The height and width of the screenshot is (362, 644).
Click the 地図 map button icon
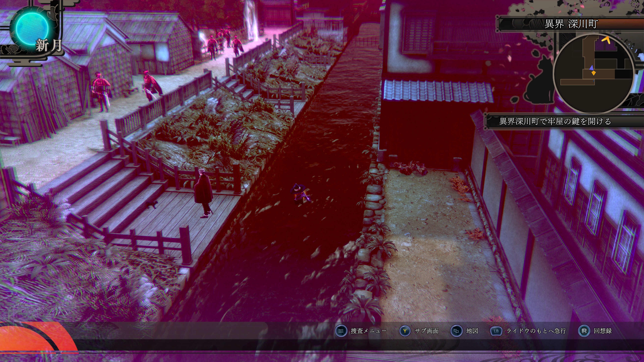[456, 331]
